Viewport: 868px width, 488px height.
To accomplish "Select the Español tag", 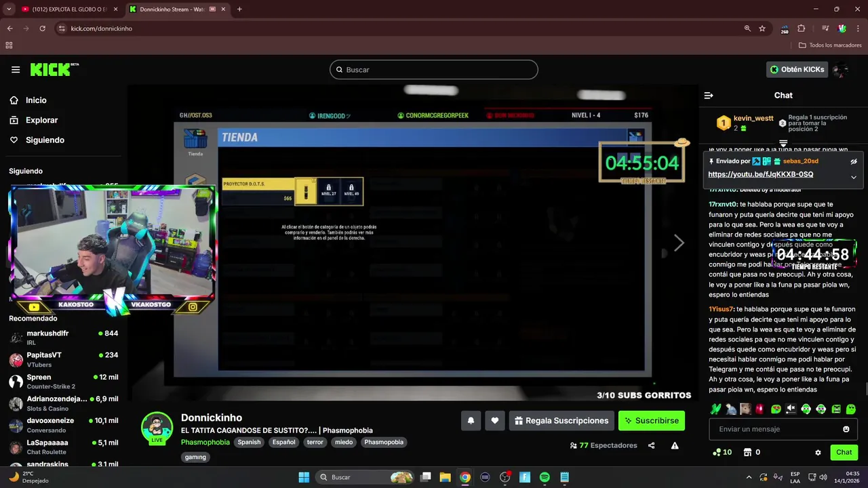I will [x=283, y=442].
